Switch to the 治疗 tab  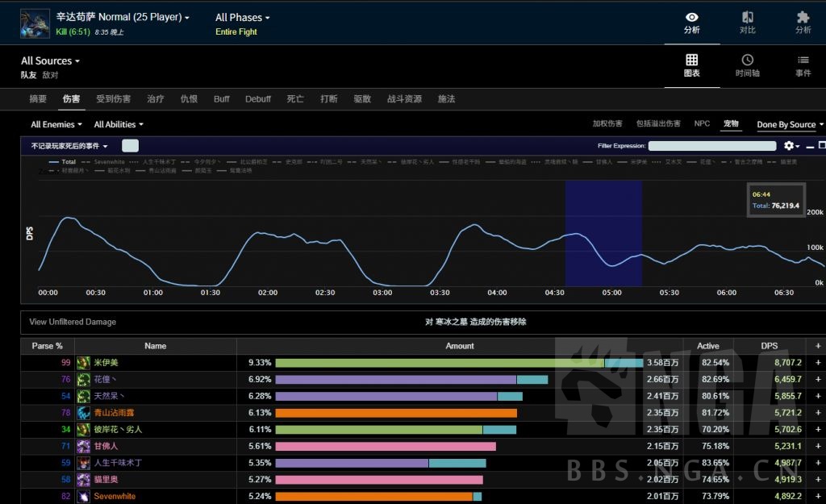(156, 99)
